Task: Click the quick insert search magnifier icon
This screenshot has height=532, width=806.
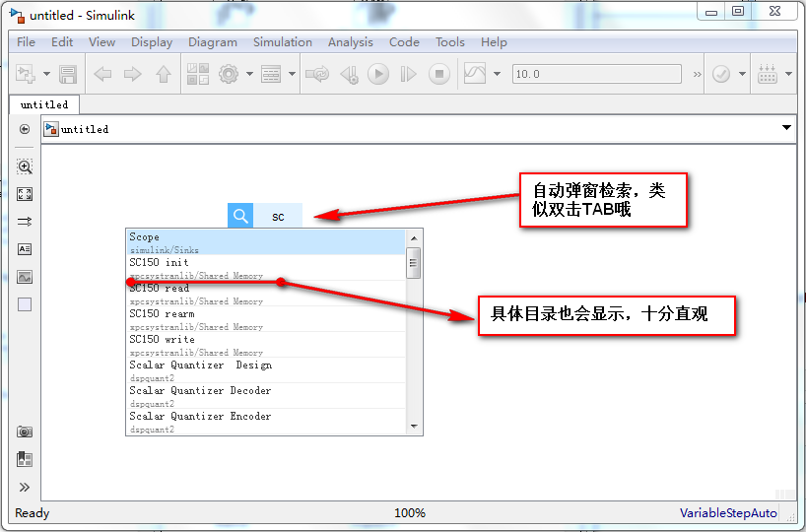Action: tap(240, 216)
